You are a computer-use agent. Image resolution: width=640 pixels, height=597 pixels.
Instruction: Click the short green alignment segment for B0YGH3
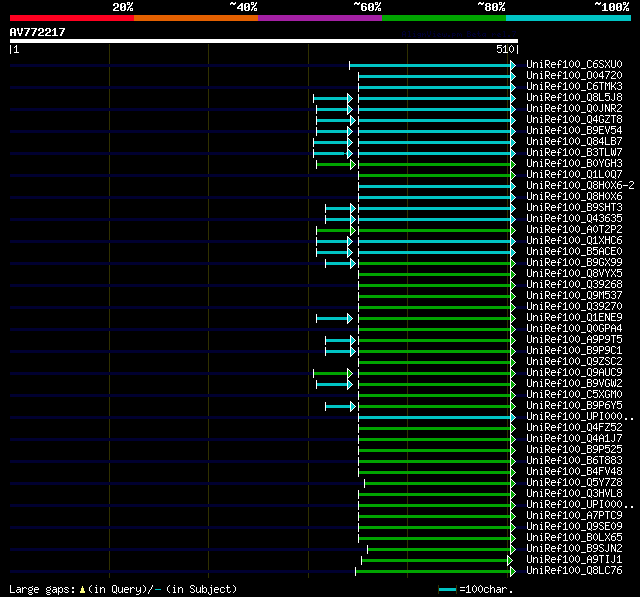pyautogui.click(x=336, y=164)
